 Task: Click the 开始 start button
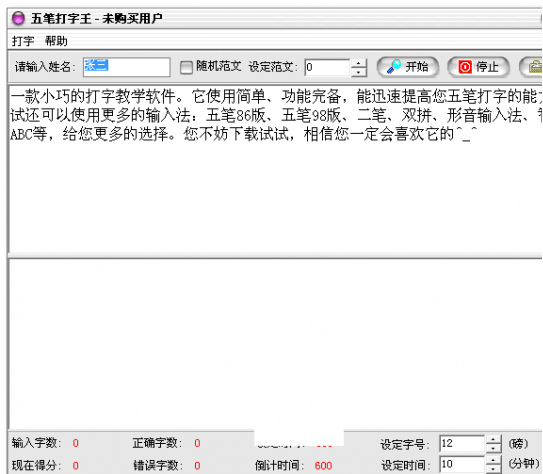click(x=408, y=67)
